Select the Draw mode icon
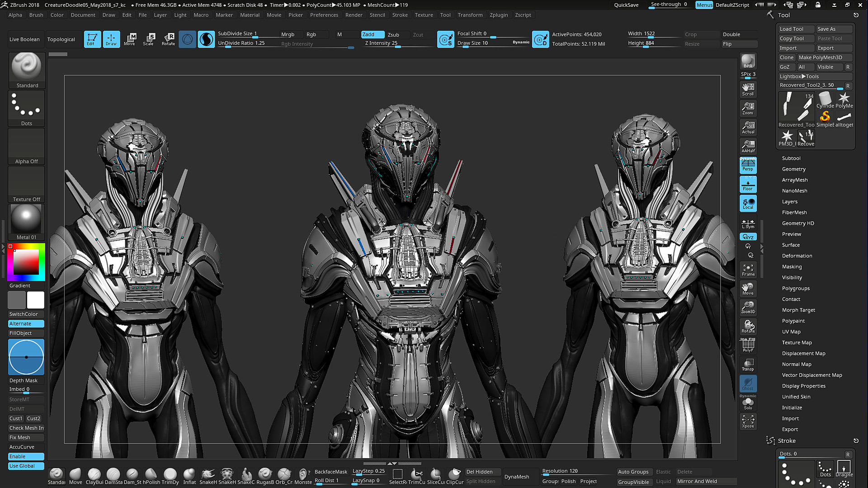The width and height of the screenshot is (868, 488). point(111,39)
